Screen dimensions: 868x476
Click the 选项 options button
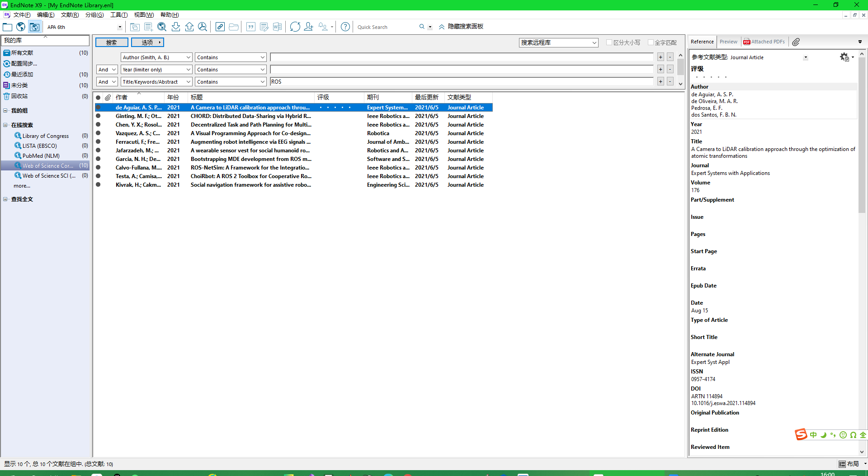tap(148, 42)
